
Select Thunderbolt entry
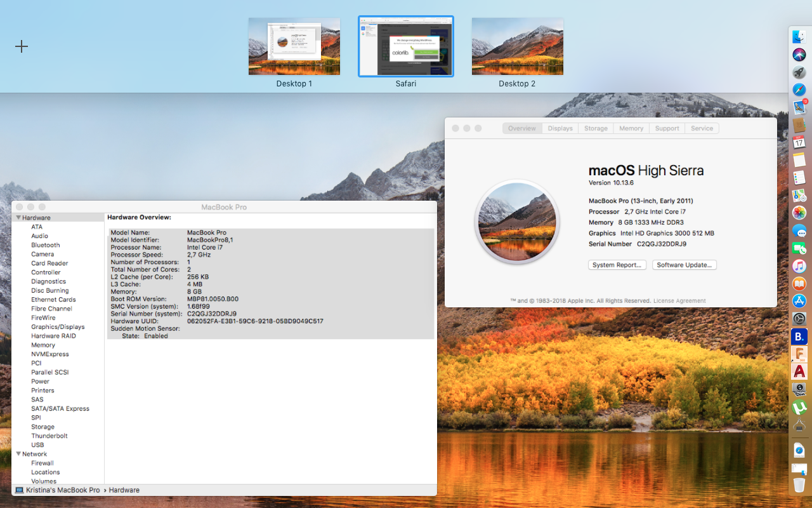click(49, 436)
